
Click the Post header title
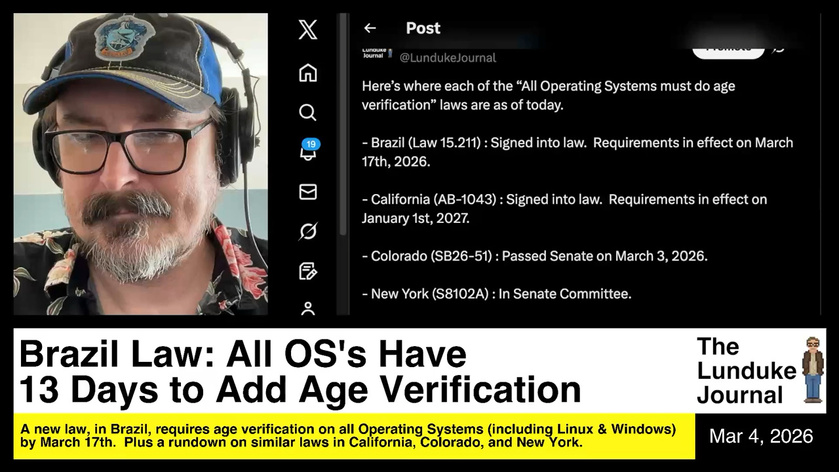tap(423, 28)
